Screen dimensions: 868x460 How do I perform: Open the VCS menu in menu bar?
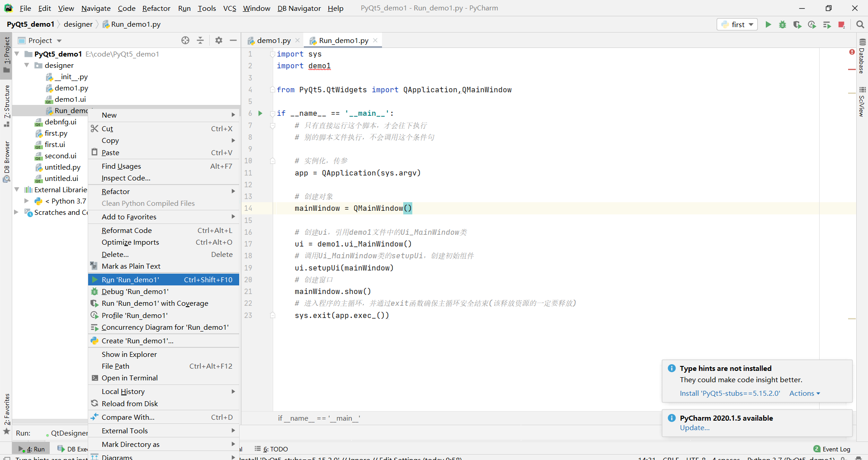click(230, 8)
